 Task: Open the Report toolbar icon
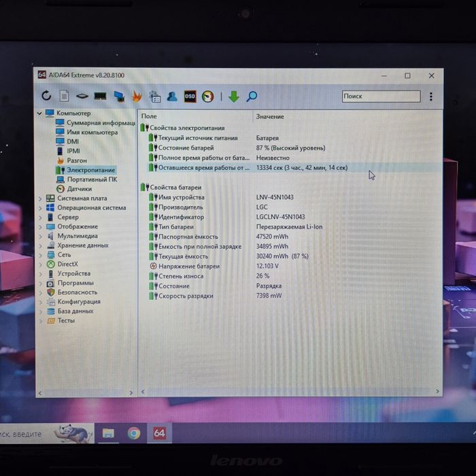point(64,96)
